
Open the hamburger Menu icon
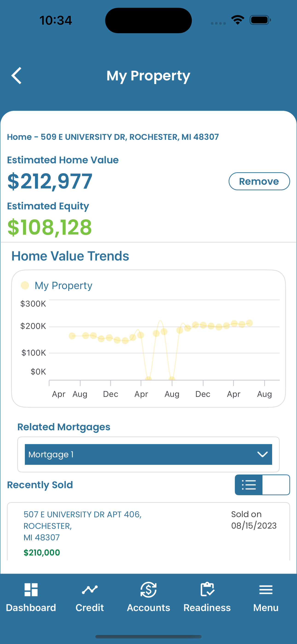coord(266,590)
